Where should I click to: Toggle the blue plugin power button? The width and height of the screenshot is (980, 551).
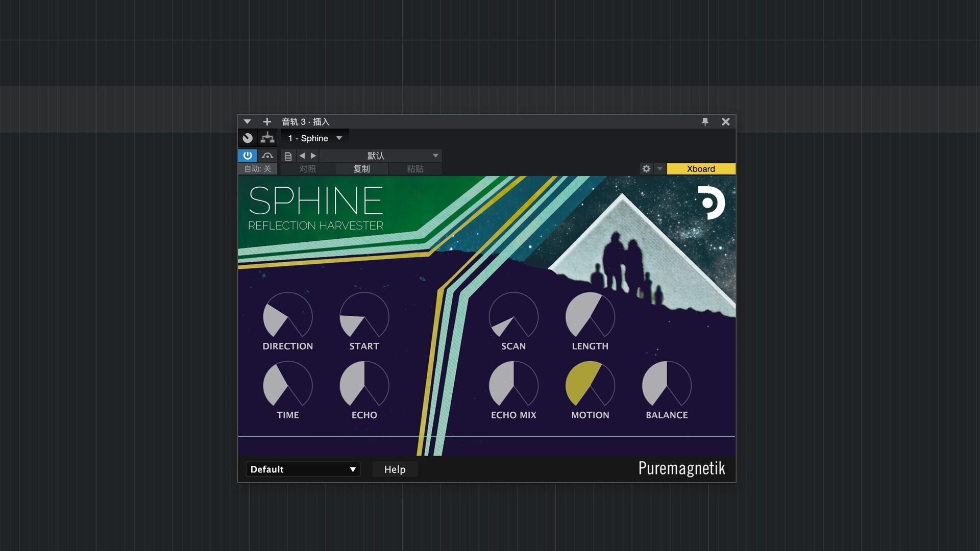(248, 156)
